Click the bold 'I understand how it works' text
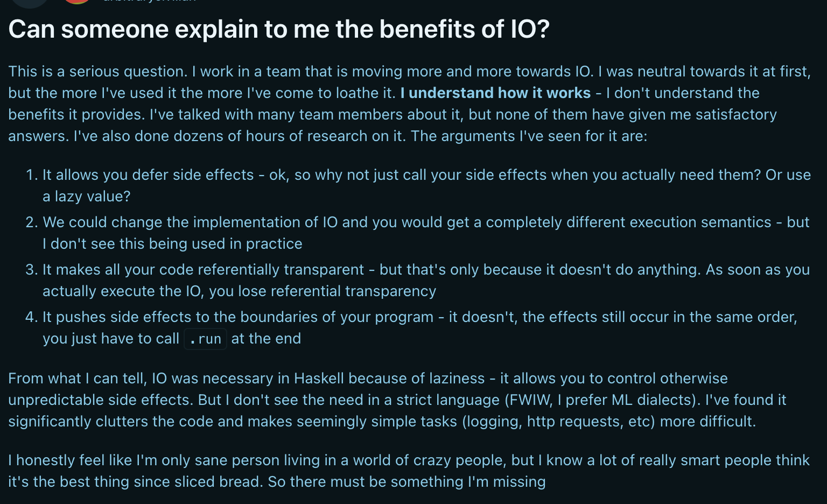This screenshot has height=504, width=827. 495,93
